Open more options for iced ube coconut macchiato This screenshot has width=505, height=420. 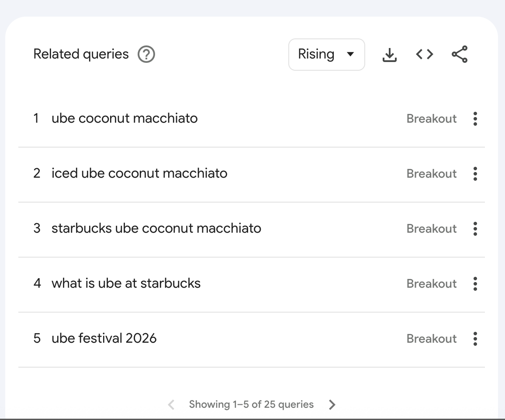475,174
